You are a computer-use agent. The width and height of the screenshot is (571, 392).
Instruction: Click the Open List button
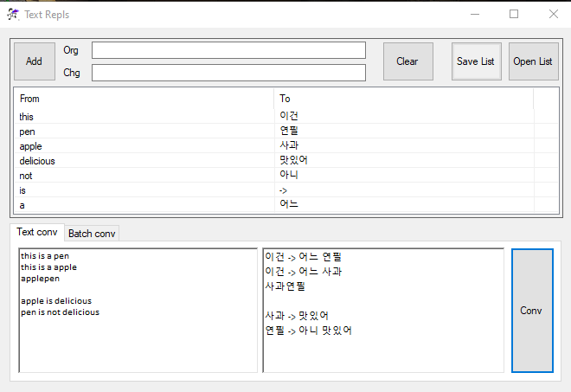(533, 61)
